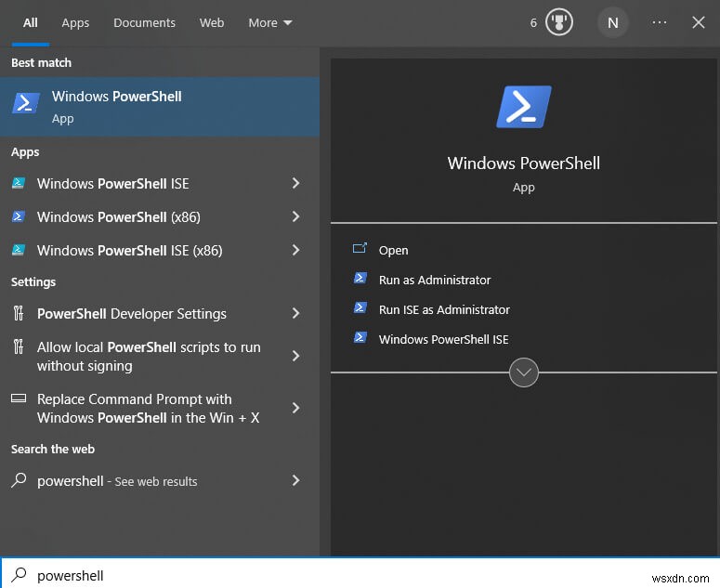Click the Run ISE as Administrator icon

pos(360,308)
